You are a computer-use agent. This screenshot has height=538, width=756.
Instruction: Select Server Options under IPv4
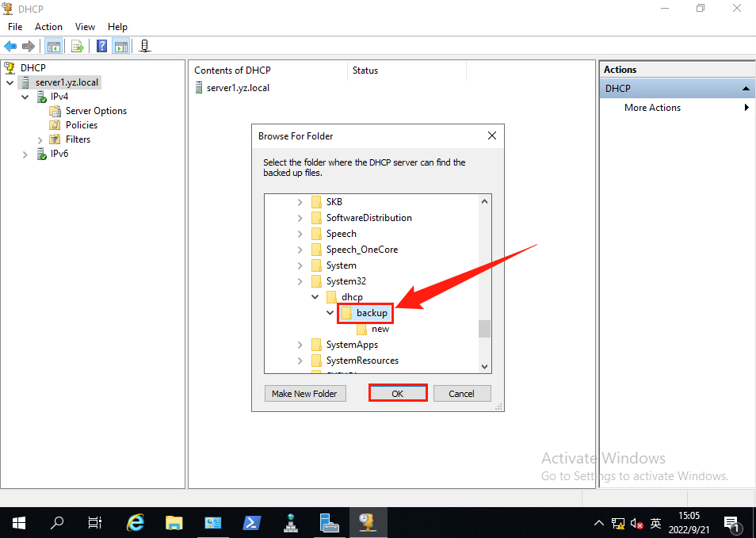pyautogui.click(x=96, y=111)
